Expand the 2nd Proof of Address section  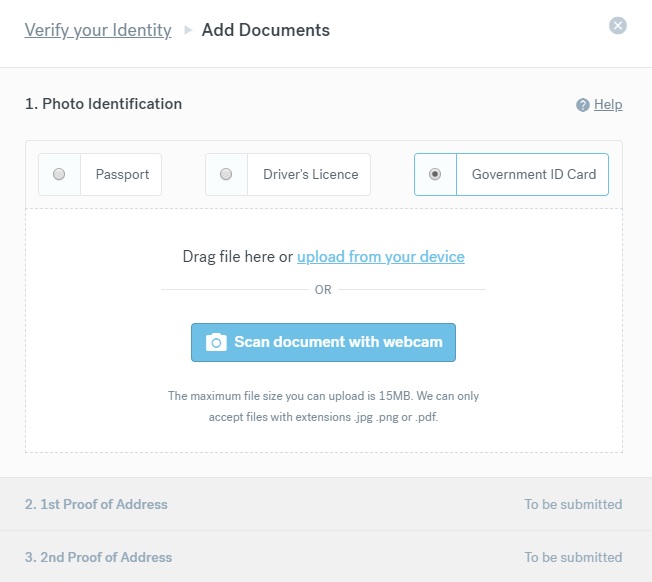pyautogui.click(x=326, y=557)
